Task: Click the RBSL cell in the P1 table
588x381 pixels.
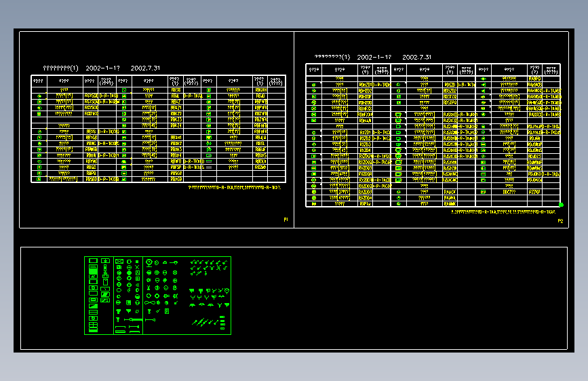Action: tap(260, 143)
